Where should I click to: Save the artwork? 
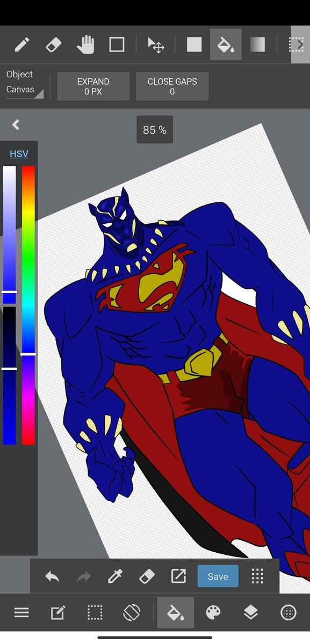click(x=218, y=576)
